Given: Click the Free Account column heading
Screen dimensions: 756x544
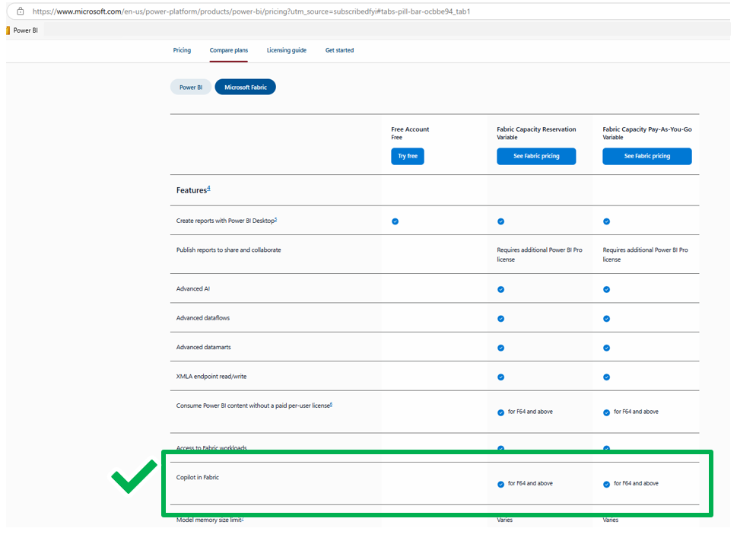Looking at the screenshot, I should pyautogui.click(x=410, y=129).
